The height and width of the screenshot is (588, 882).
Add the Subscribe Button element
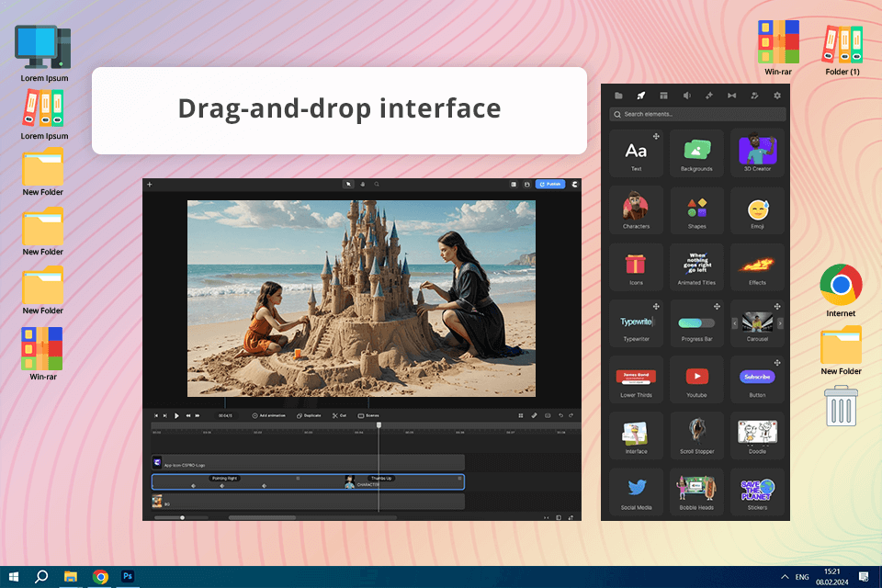[757, 379]
